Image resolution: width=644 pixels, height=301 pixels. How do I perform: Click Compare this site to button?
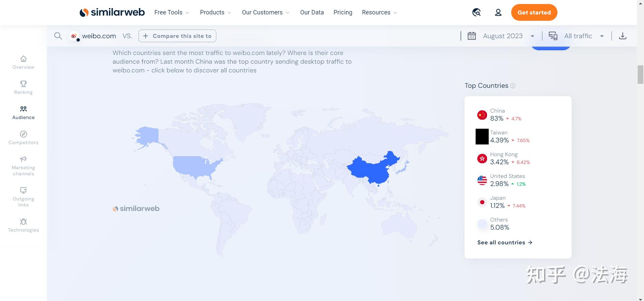pos(177,36)
